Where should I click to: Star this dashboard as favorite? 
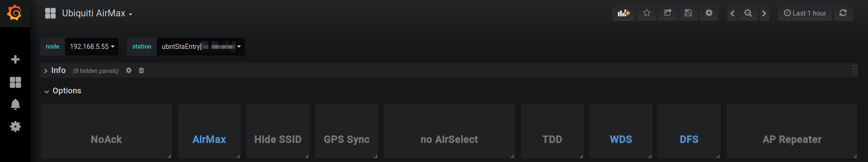tap(647, 13)
